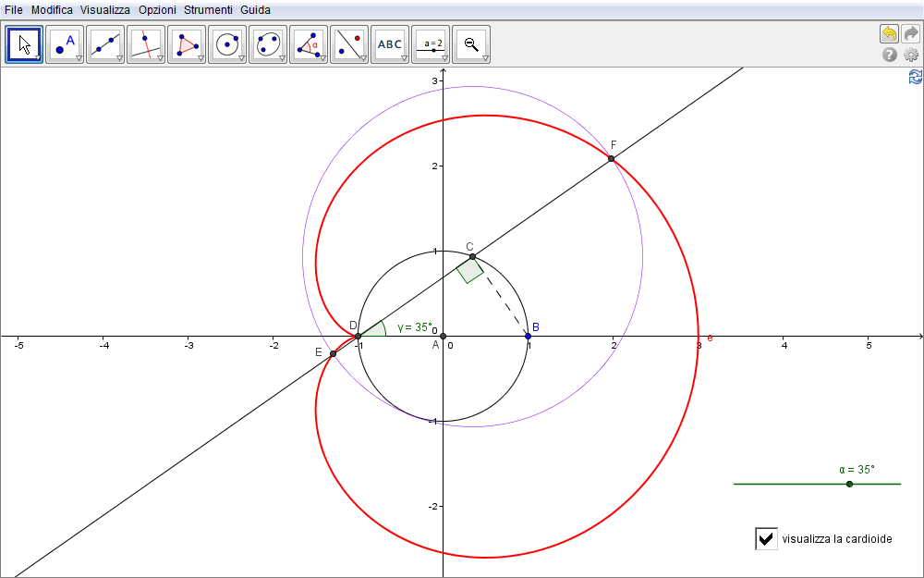Screen dimensions: 924x578
Task: Select the New Point tool
Action: [x=65, y=44]
